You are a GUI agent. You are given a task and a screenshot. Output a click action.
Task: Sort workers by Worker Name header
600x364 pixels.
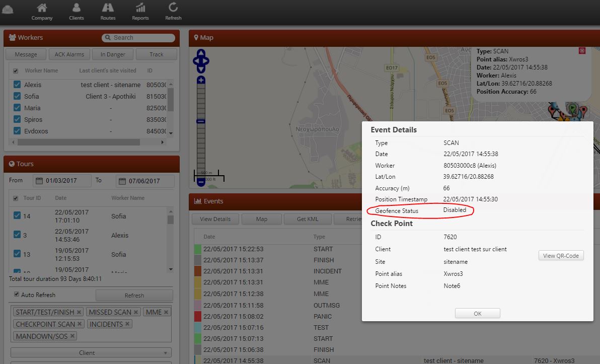coord(41,71)
